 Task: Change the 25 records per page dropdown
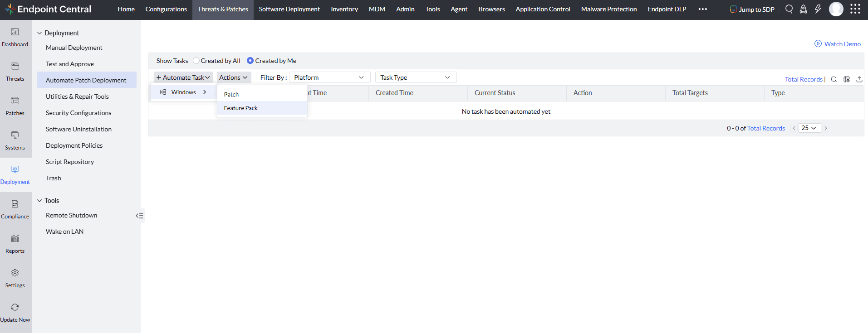tap(809, 128)
